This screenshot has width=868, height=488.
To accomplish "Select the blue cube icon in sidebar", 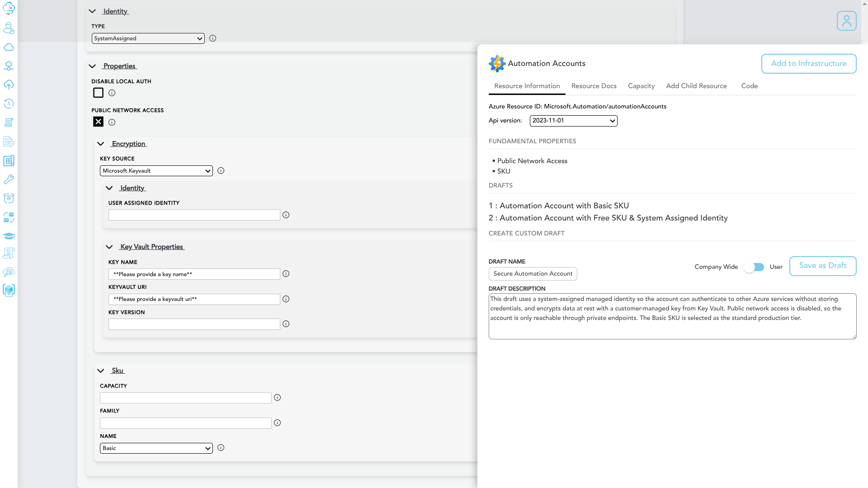I will click(x=9, y=290).
